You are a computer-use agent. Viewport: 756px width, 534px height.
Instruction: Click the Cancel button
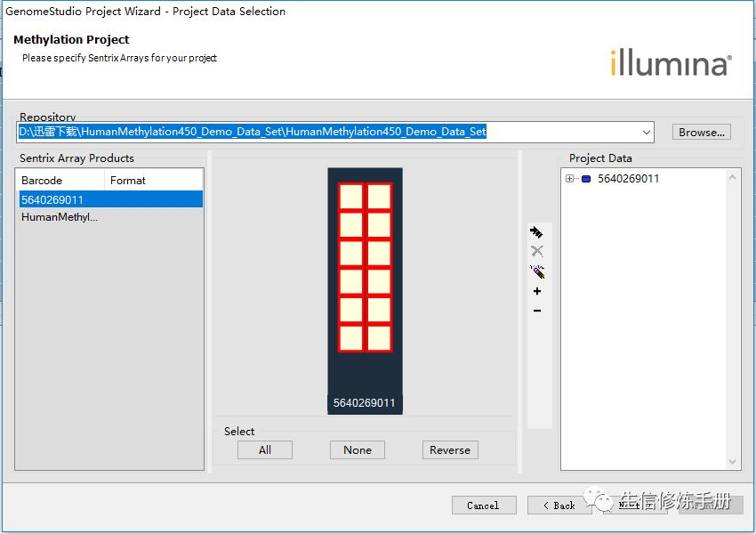(484, 505)
